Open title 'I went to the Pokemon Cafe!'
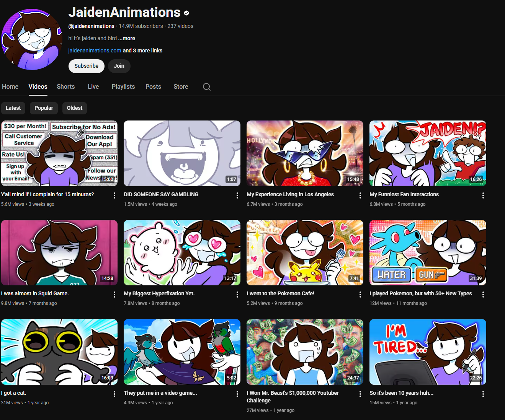Viewport: 505px width, 420px height. [281, 293]
